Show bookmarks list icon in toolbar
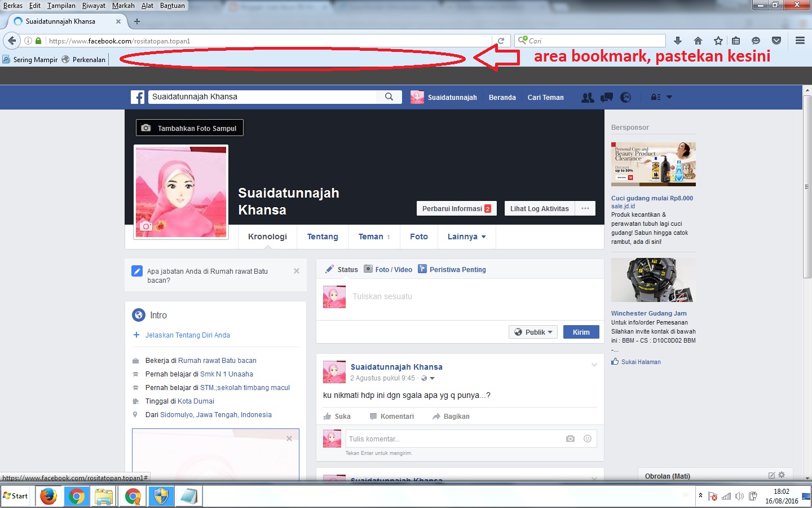This screenshot has width=812, height=508. (736, 41)
